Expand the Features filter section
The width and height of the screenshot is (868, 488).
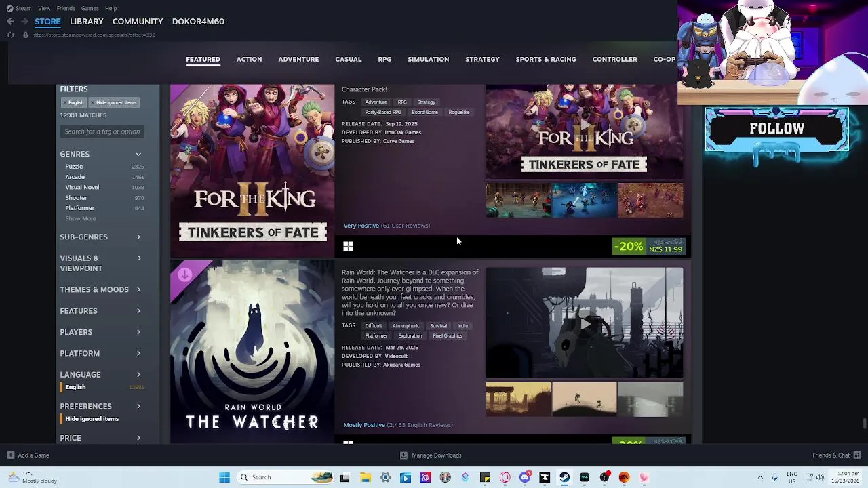tap(101, 311)
